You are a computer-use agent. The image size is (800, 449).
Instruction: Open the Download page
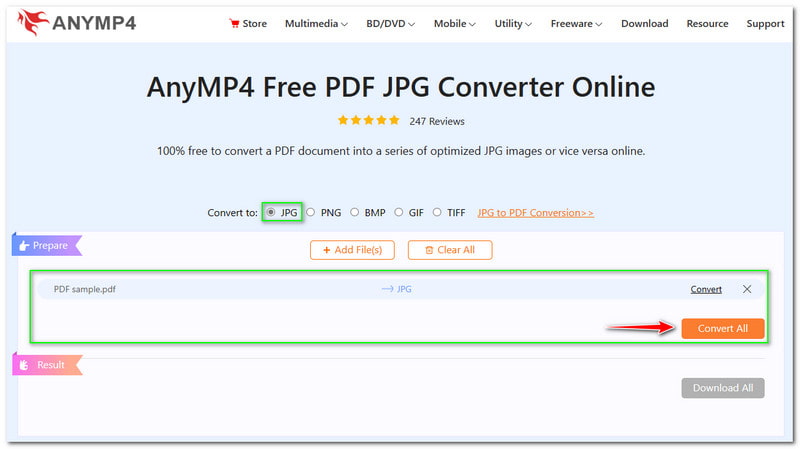coord(644,23)
